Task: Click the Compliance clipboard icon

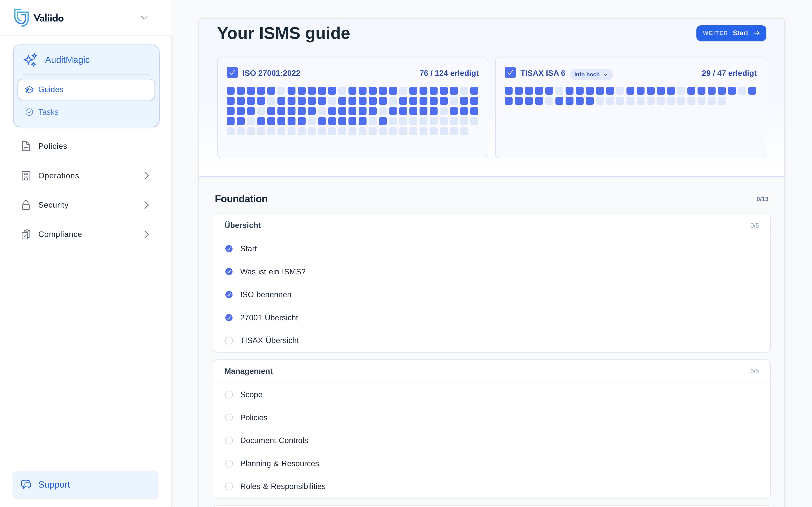Action: click(x=26, y=234)
